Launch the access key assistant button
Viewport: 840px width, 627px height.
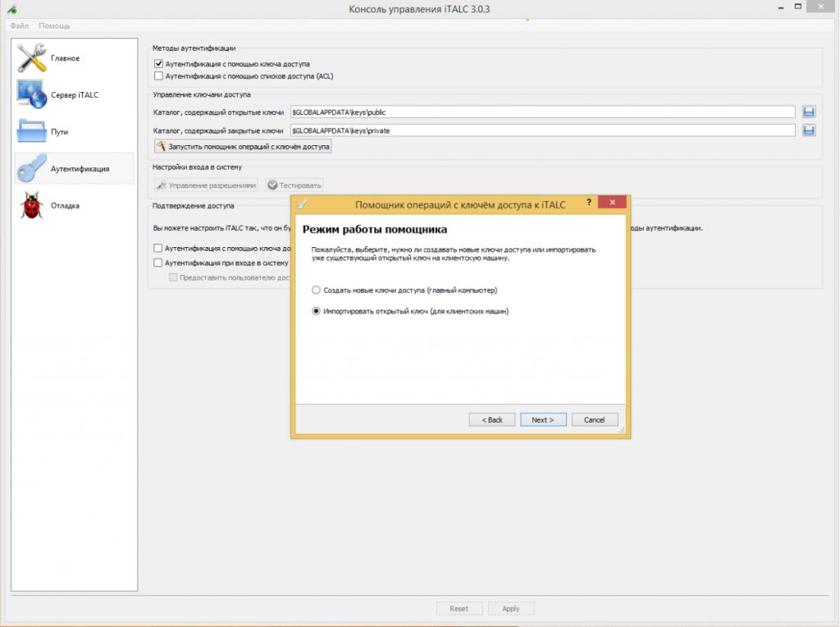click(x=243, y=146)
